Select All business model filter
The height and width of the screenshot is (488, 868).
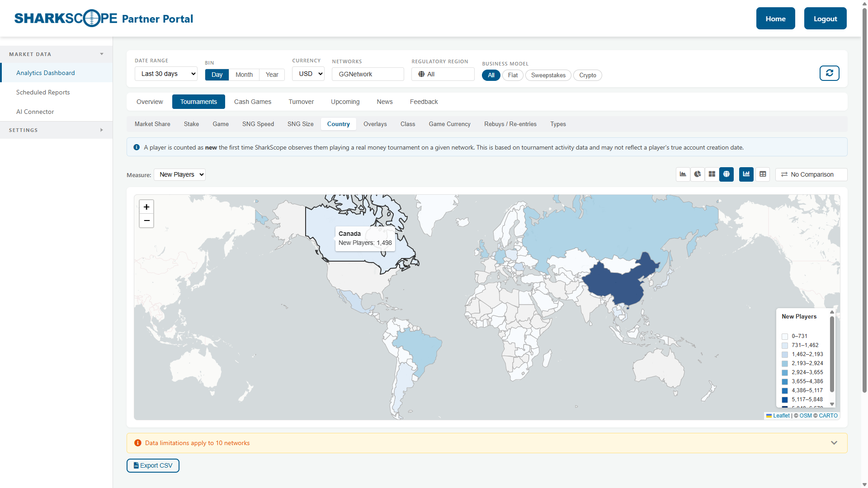[x=491, y=75]
